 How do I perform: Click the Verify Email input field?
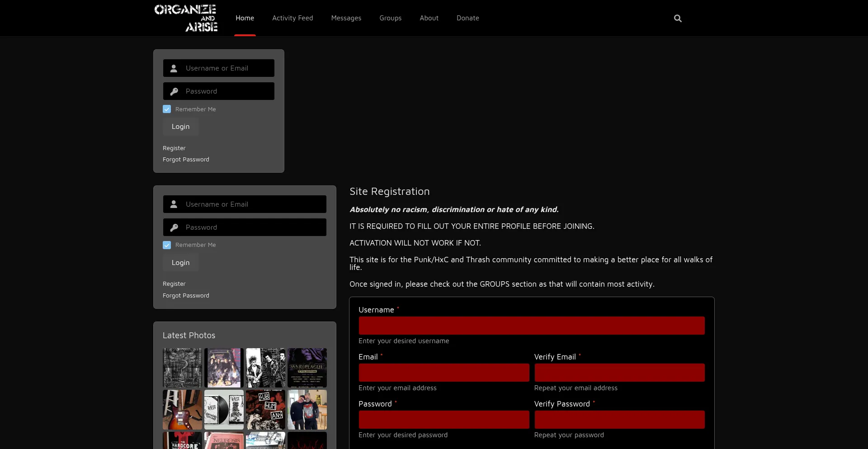point(619,373)
